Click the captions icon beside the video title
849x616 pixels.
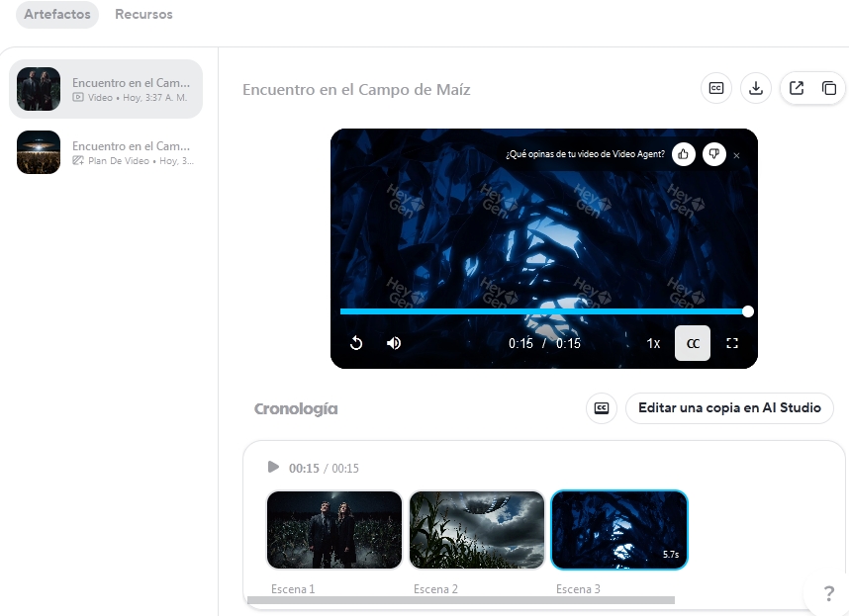[x=716, y=88]
